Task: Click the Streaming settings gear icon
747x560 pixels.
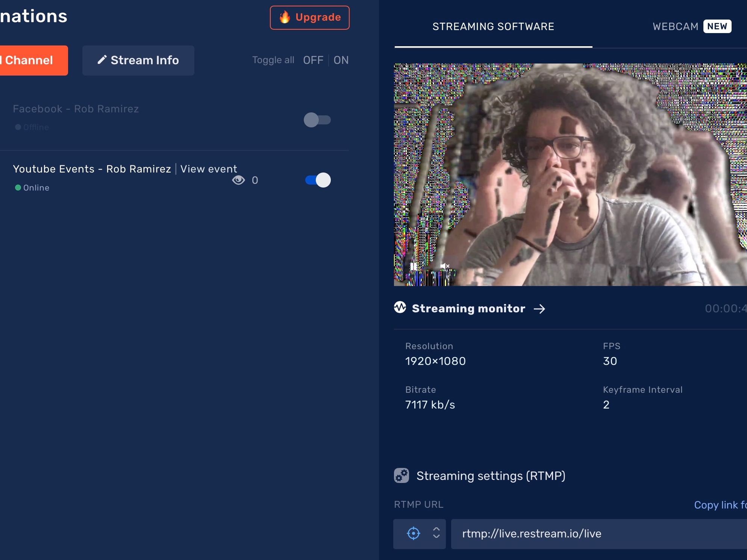Action: click(402, 475)
